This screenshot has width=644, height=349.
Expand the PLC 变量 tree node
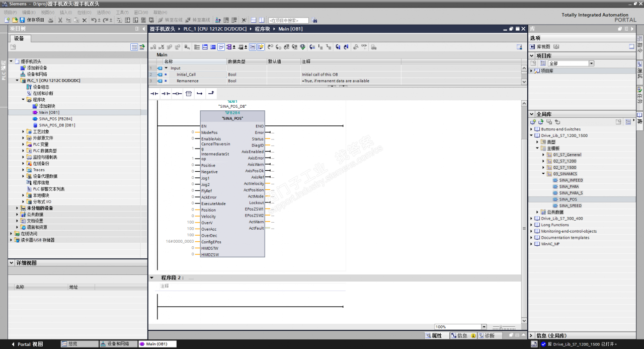coord(23,145)
